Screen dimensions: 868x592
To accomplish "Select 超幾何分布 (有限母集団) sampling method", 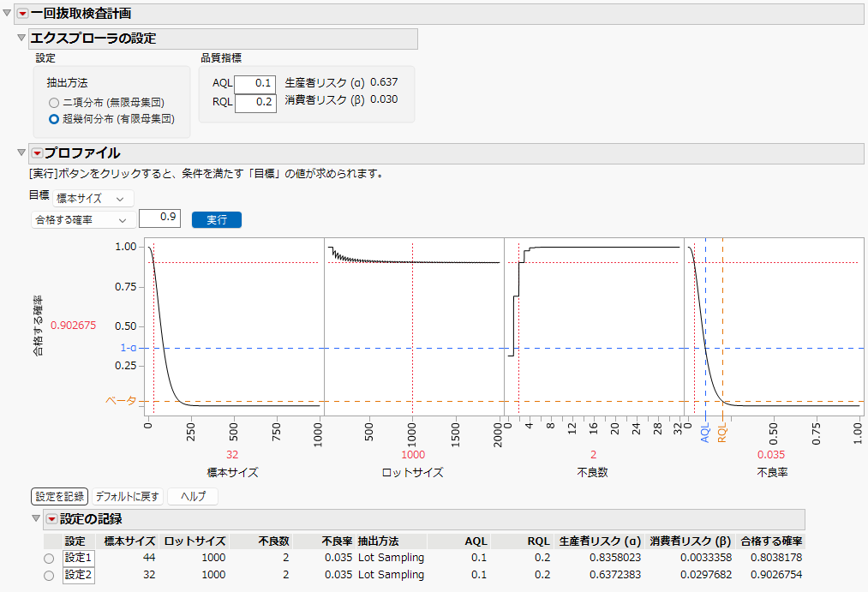I will point(54,119).
